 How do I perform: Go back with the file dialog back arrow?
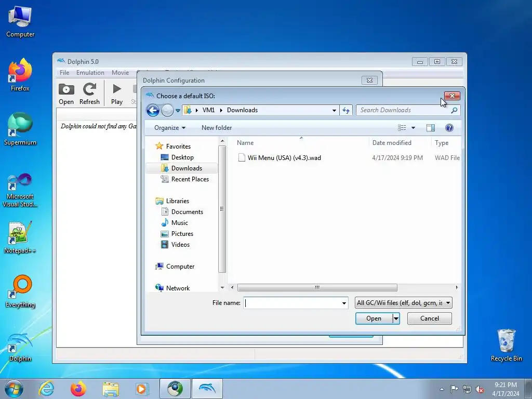pyautogui.click(x=153, y=110)
